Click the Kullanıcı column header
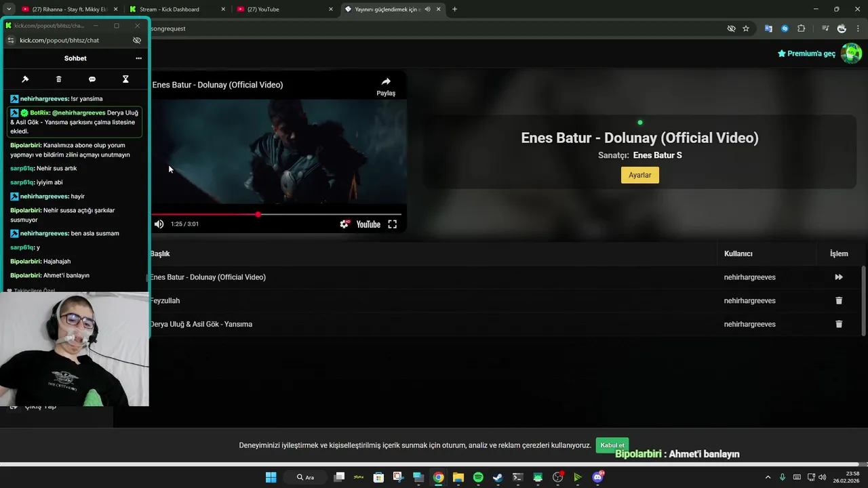The height and width of the screenshot is (488, 868). click(738, 253)
